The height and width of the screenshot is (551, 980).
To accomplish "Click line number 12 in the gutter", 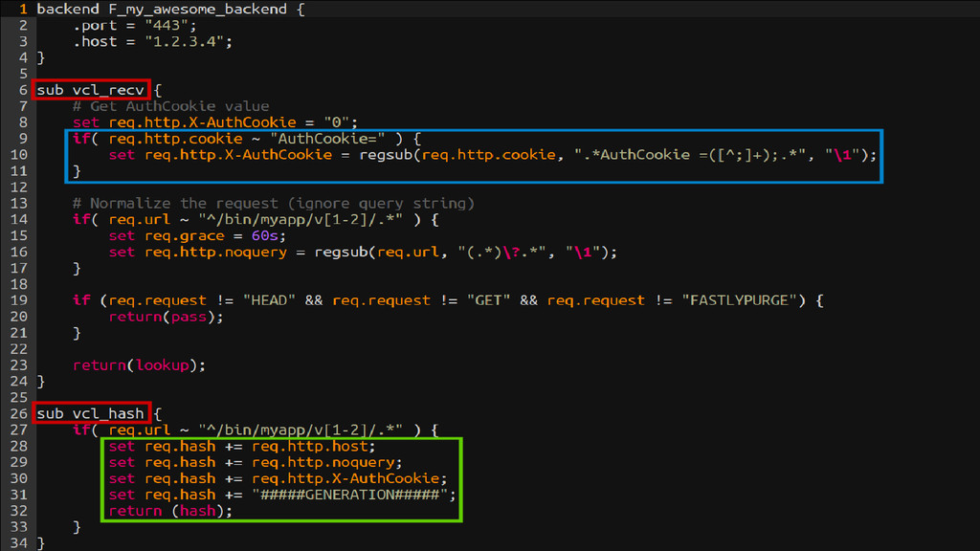I will [19, 187].
